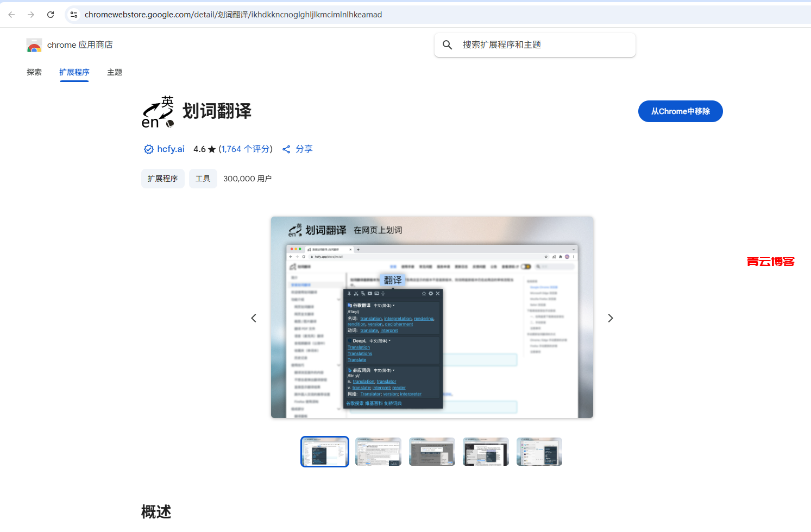Click the 4.6 star rating text

point(204,149)
